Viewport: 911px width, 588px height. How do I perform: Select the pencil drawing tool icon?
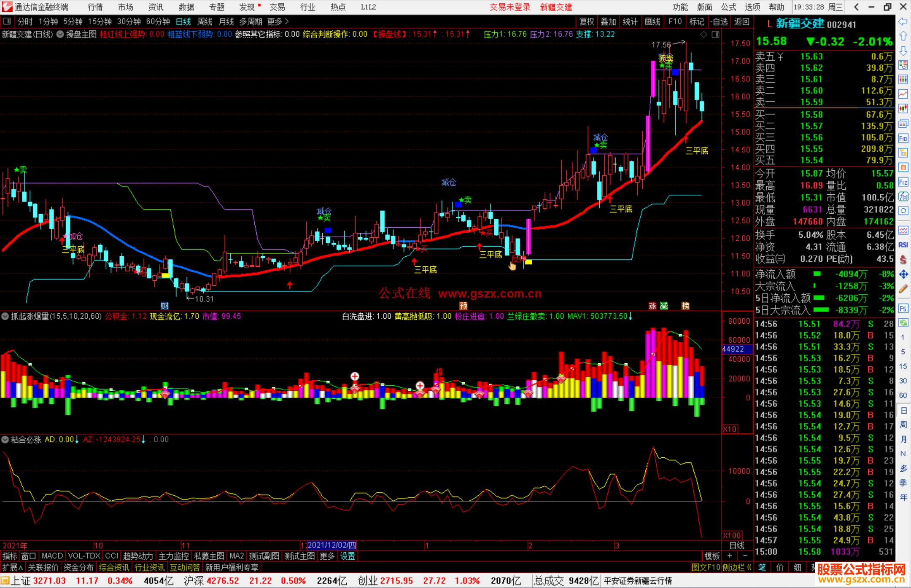903,289
